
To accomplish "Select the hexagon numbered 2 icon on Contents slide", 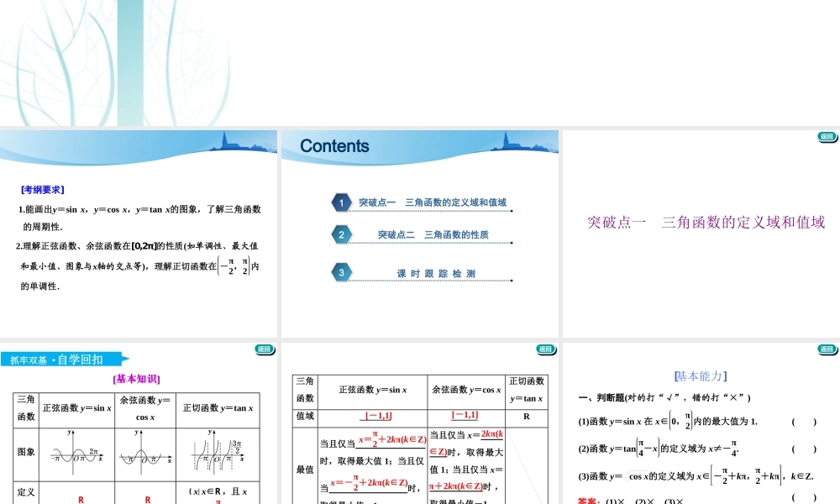I will 340,236.
